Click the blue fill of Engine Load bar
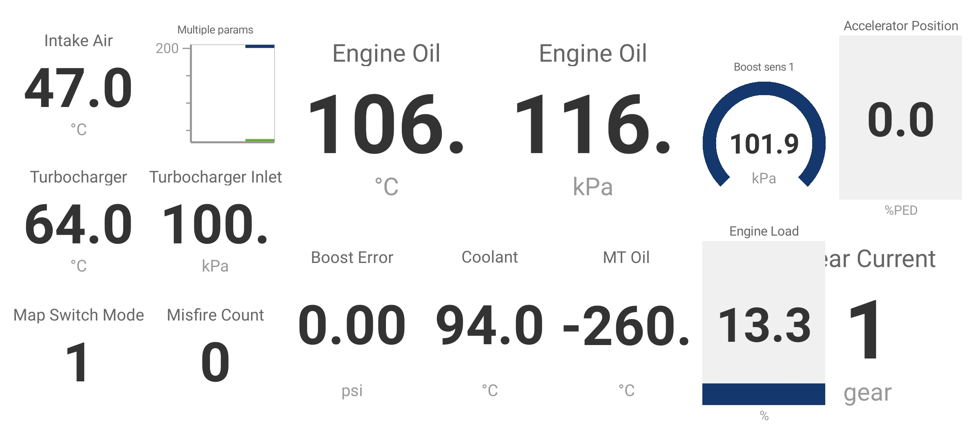Image resolution: width=980 pixels, height=441 pixels. click(764, 394)
